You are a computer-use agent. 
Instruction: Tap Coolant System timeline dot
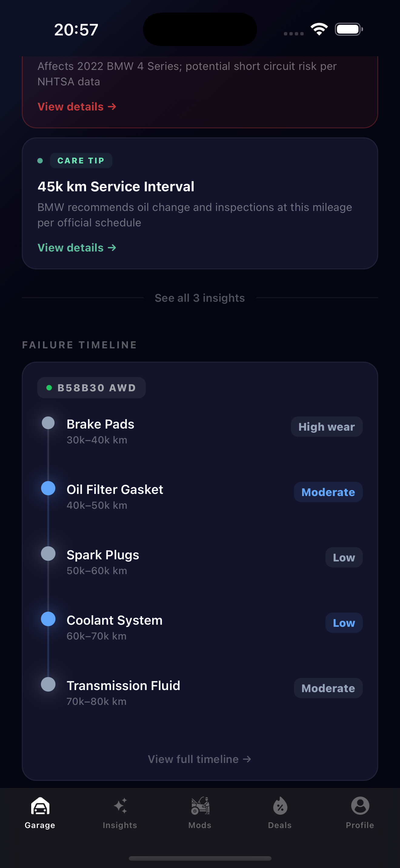point(48,619)
